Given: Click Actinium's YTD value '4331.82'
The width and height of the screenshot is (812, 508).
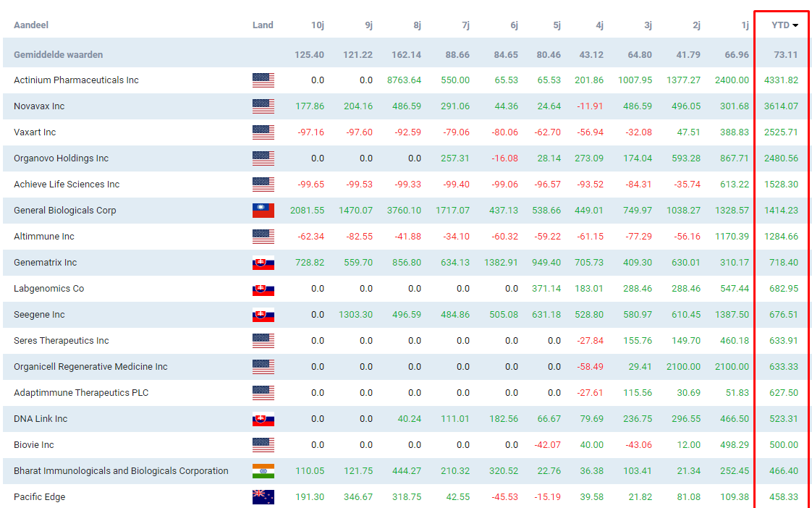Looking at the screenshot, I should pos(782,80).
